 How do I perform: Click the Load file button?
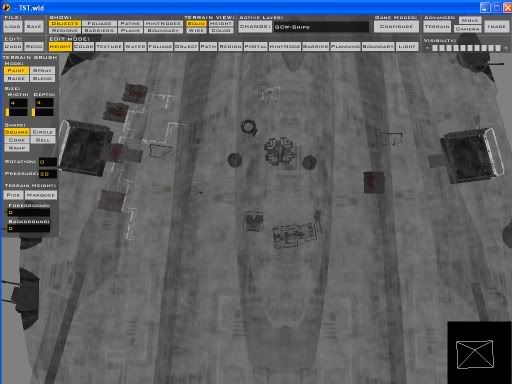click(13, 26)
